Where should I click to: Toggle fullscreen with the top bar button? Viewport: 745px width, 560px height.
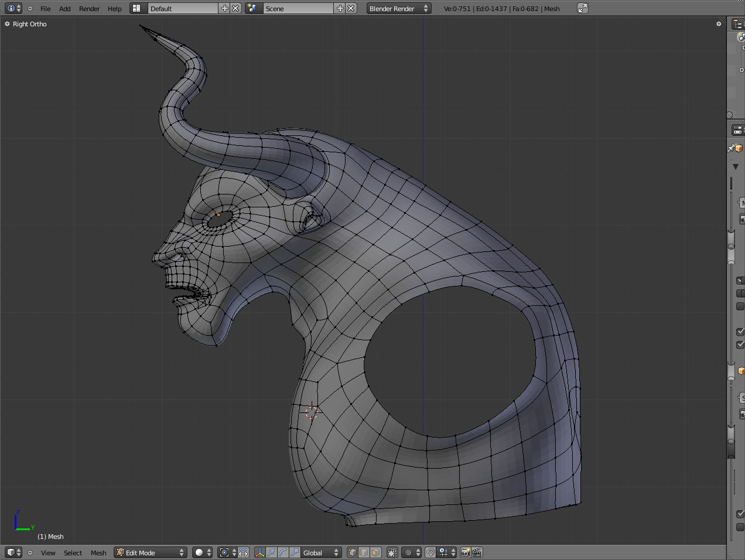[x=582, y=8]
